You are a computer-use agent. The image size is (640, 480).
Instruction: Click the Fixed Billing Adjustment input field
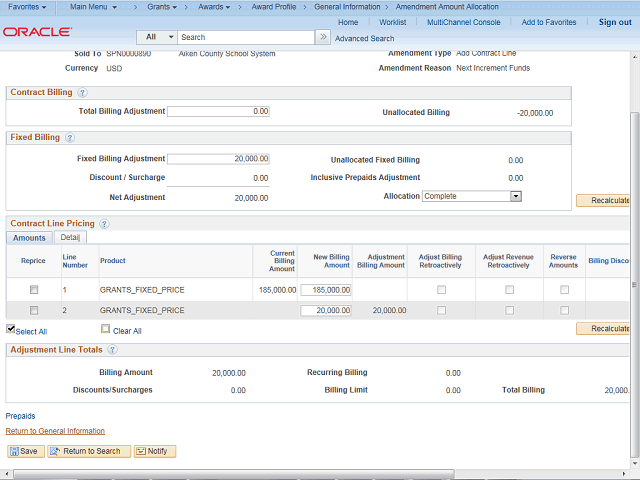point(218,158)
